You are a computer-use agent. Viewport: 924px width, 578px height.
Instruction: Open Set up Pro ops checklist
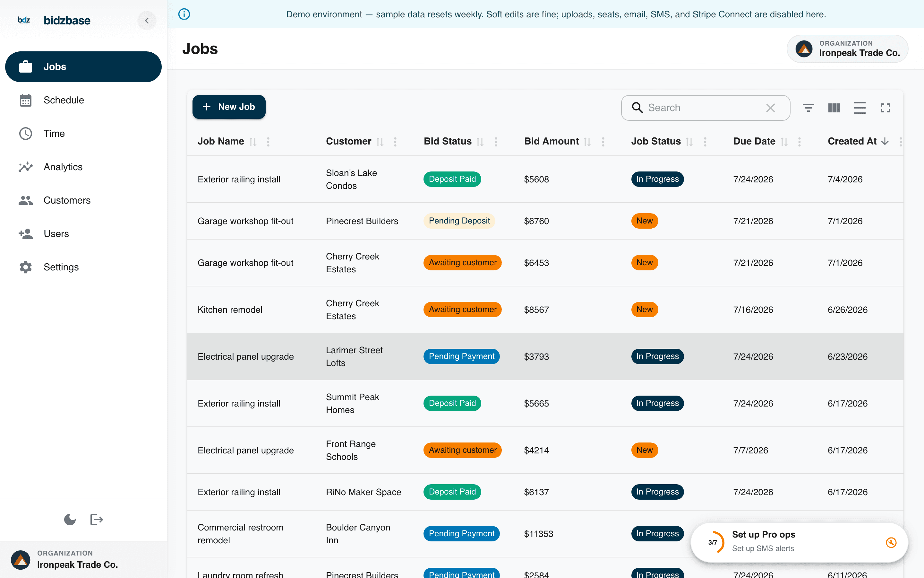coord(799,542)
